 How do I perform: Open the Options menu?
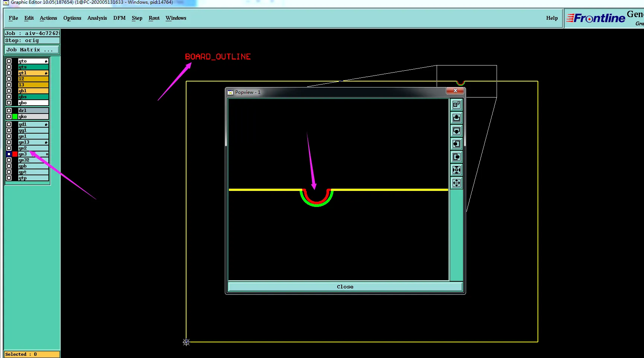tap(72, 18)
